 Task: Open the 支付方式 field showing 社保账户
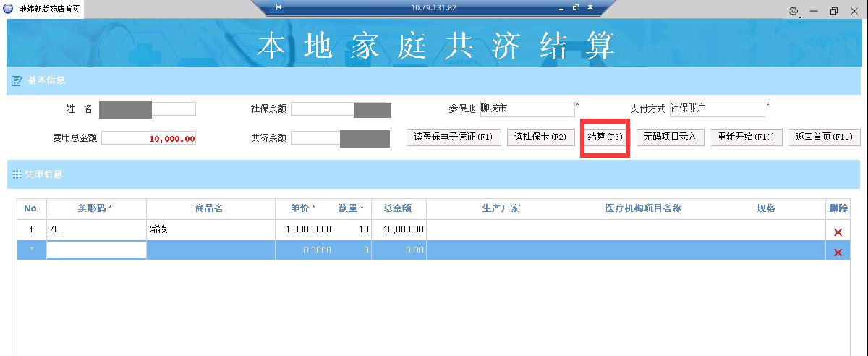tap(717, 109)
